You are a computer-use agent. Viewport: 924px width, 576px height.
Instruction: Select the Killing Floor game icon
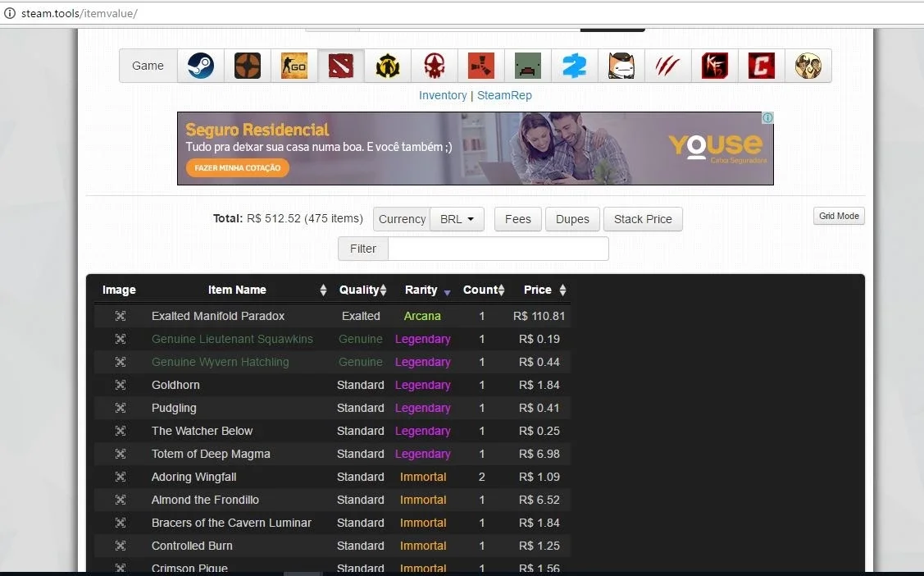[714, 66]
